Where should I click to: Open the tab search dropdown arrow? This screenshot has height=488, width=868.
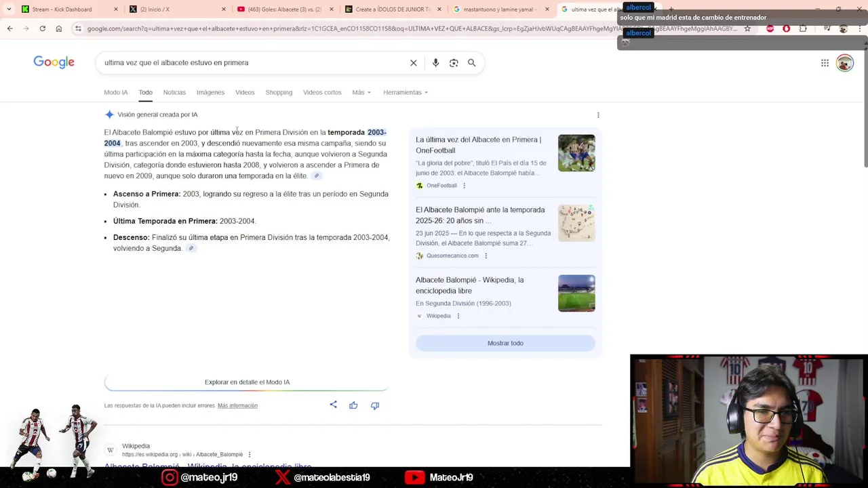tap(9, 9)
